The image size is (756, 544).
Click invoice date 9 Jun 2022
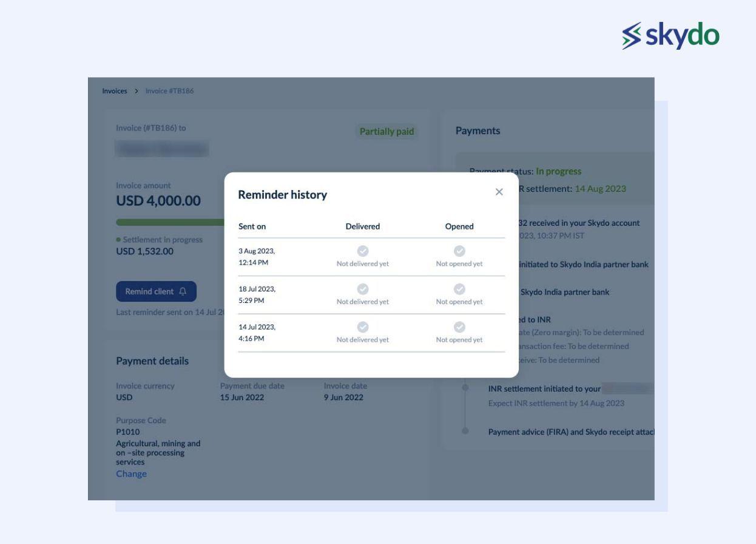coord(343,398)
